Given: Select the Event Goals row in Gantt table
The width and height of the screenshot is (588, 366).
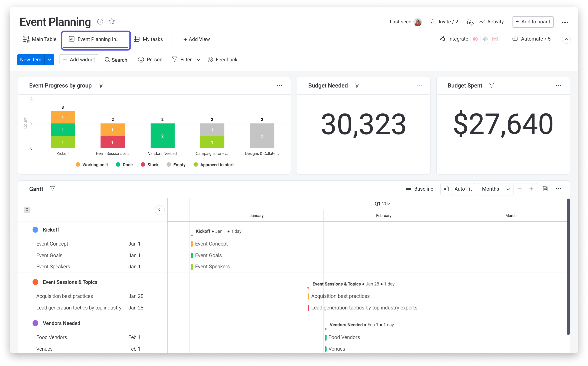Looking at the screenshot, I should click(93, 255).
